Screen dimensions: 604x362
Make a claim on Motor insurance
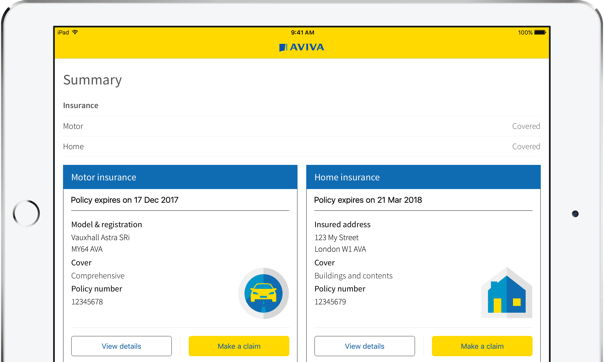tap(239, 346)
